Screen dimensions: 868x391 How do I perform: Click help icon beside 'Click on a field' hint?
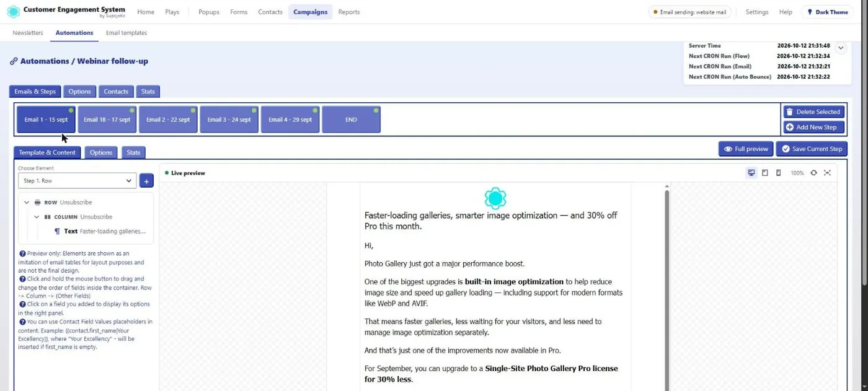[22, 304]
